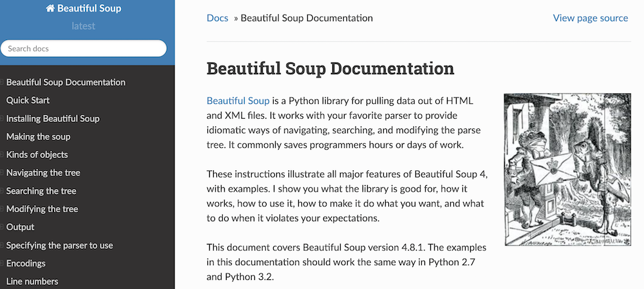
Task: Open Searching the tree section
Action: point(41,190)
